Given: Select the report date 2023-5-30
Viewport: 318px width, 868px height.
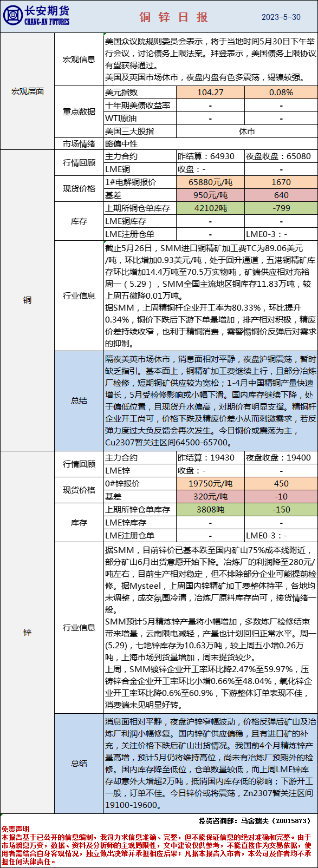Looking at the screenshot, I should pos(281,17).
